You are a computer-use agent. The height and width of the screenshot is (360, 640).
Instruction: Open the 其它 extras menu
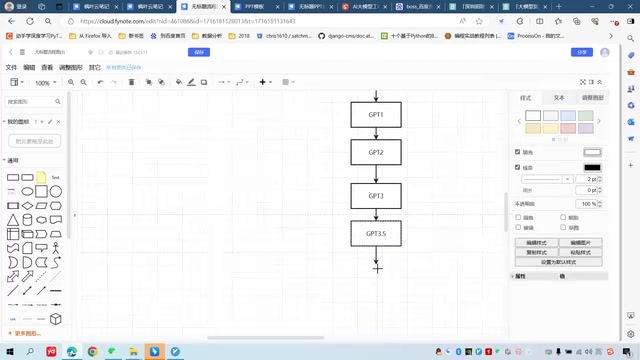click(x=95, y=67)
